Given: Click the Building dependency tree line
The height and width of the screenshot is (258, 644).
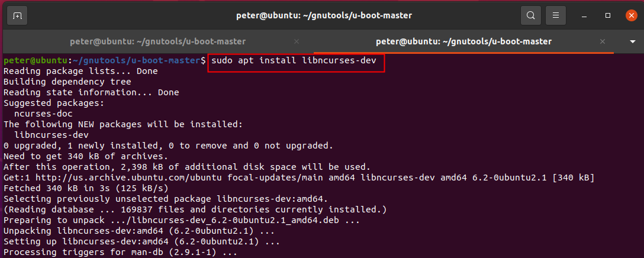Looking at the screenshot, I should click(67, 82).
